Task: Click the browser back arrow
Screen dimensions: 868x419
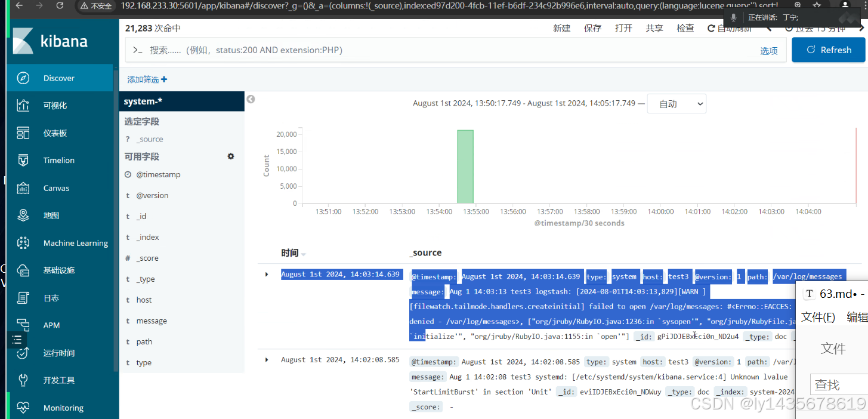Action: click(x=19, y=5)
